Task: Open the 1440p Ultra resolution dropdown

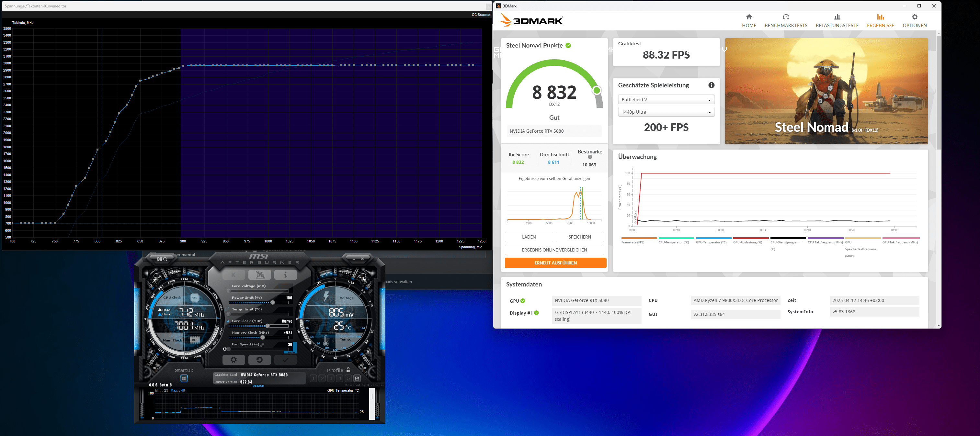Action: pos(666,112)
